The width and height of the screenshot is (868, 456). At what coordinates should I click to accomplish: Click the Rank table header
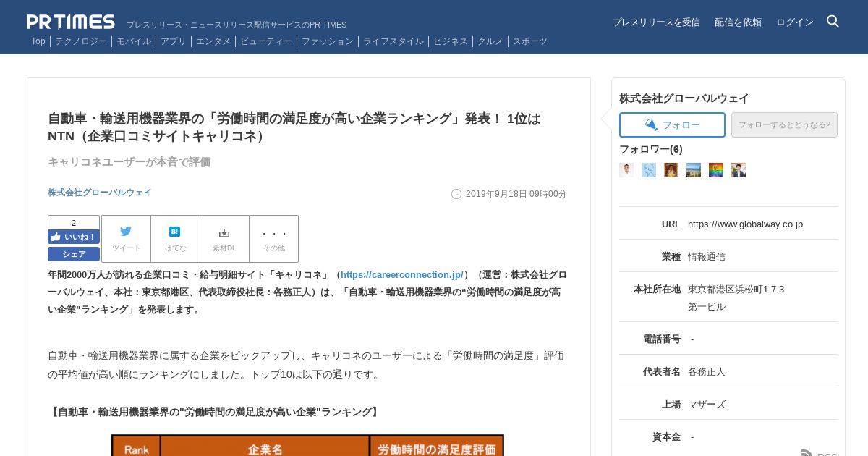tap(136, 449)
